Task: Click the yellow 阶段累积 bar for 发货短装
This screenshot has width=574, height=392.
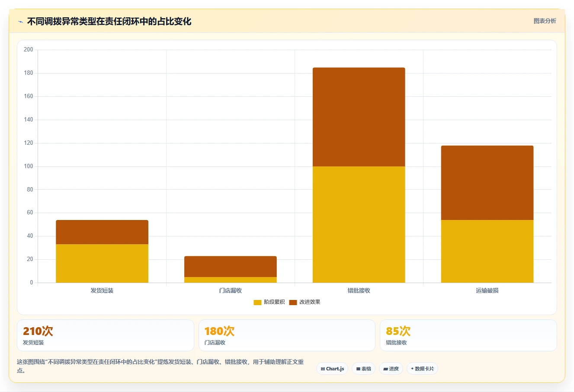Action: 102,264
